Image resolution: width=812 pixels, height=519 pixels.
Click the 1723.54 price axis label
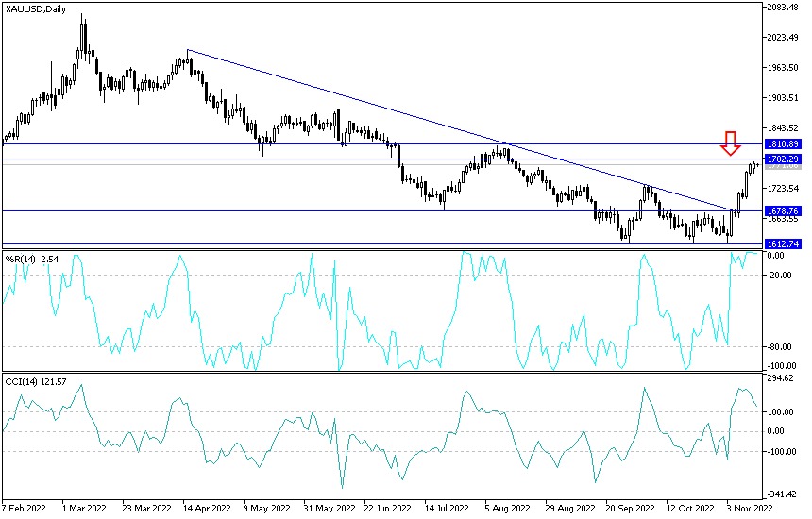point(783,189)
